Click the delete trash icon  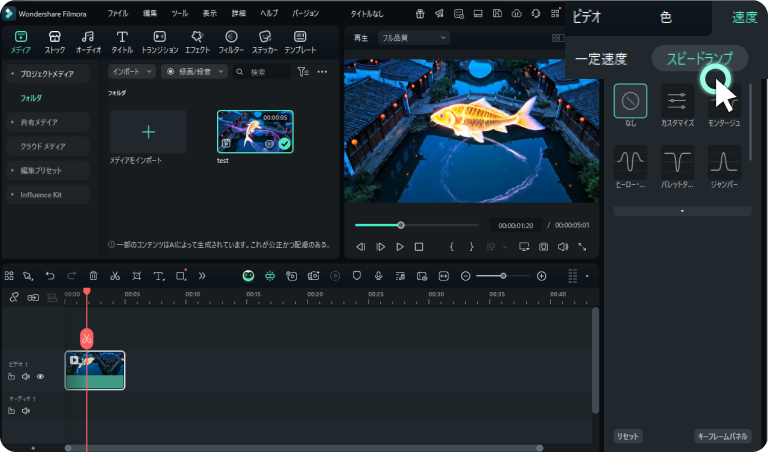93,276
